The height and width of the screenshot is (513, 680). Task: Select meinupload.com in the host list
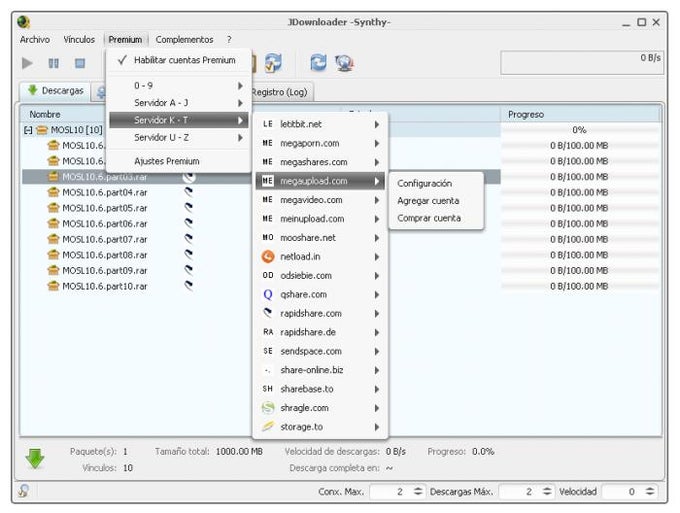point(320,219)
